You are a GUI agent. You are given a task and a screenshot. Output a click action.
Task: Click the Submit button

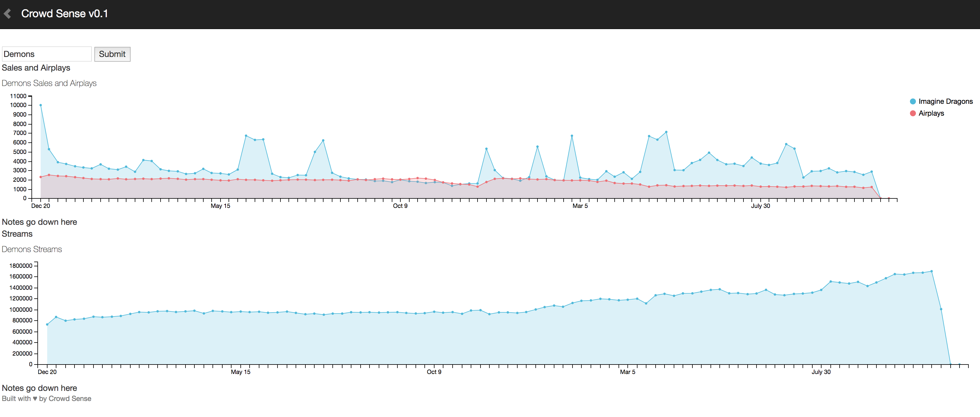112,54
